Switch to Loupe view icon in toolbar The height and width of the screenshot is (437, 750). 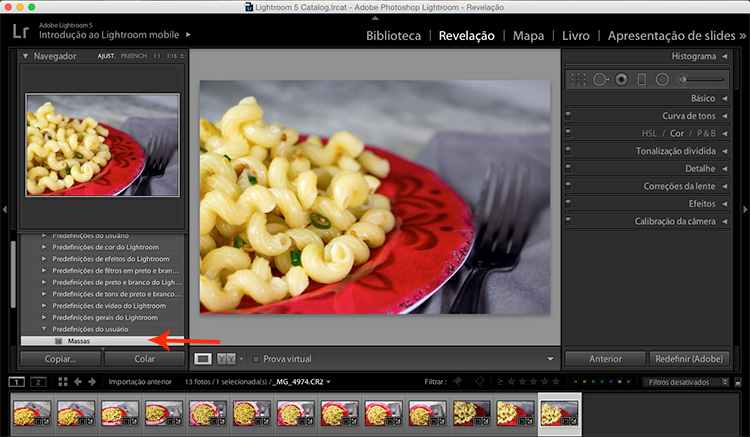coord(203,358)
